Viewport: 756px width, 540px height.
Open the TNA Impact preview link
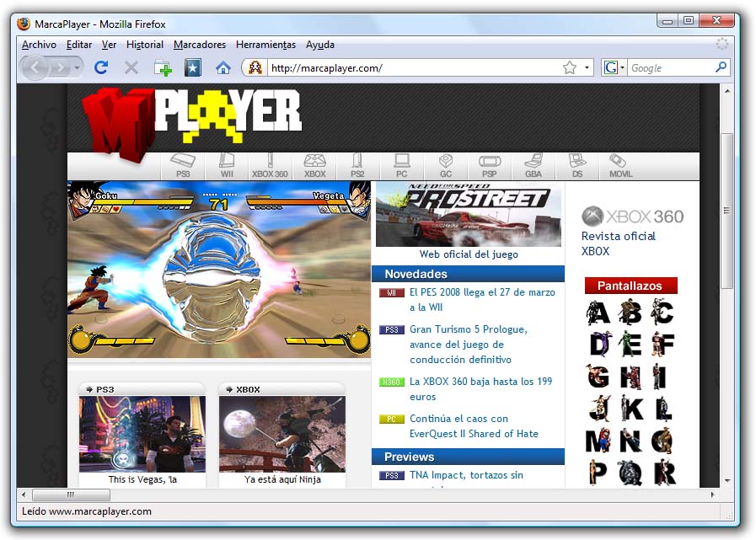point(466,475)
